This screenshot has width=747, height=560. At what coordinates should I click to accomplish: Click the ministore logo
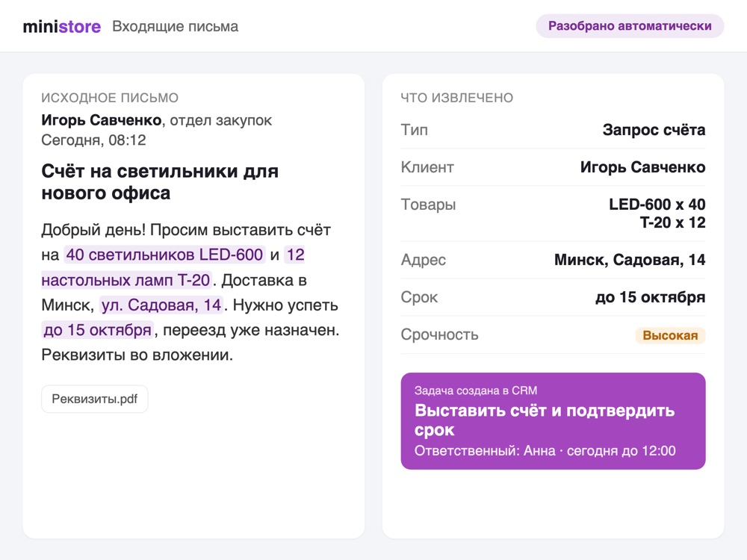tap(62, 26)
